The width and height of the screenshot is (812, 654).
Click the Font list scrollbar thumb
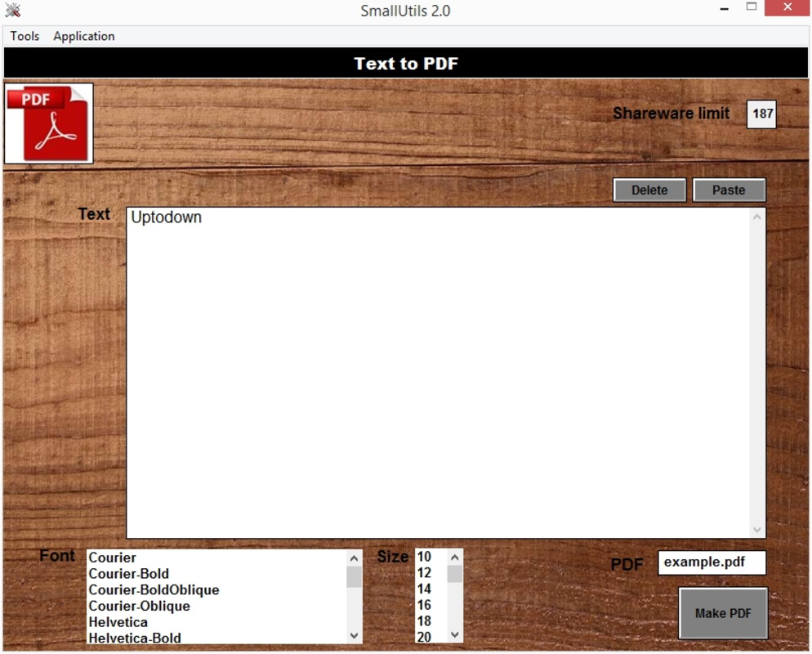coord(355,577)
